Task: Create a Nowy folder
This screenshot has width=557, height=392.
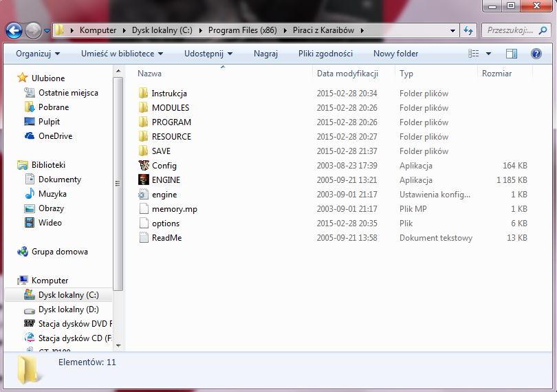Action: click(x=395, y=54)
